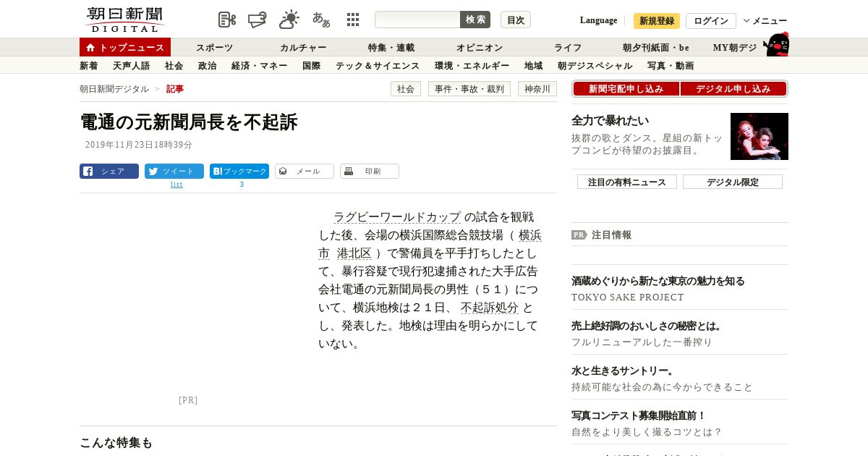Image resolution: width=868 pixels, height=456 pixels.
Task: Switch to デジタル限定 tab
Action: (733, 182)
